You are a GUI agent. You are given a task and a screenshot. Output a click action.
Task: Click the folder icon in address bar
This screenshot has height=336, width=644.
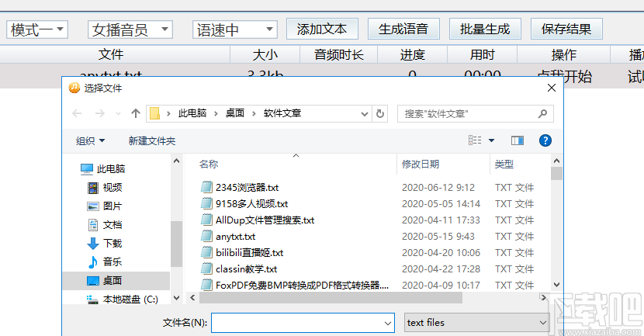tap(155, 113)
